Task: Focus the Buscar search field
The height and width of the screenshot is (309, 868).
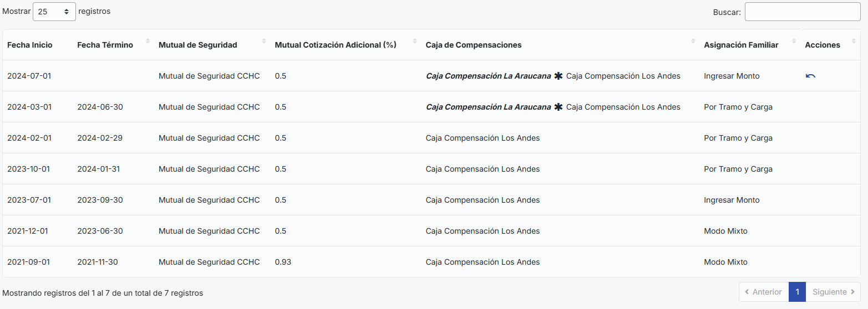Action: [803, 12]
